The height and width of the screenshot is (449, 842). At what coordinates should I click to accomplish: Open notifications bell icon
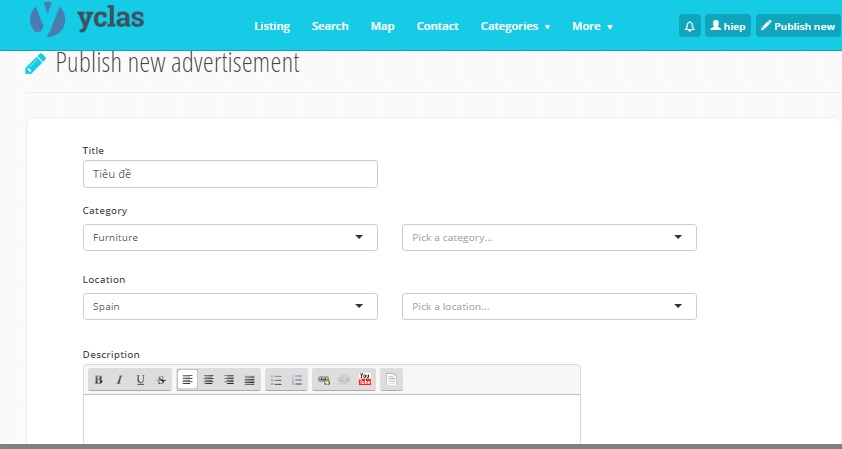(x=689, y=26)
